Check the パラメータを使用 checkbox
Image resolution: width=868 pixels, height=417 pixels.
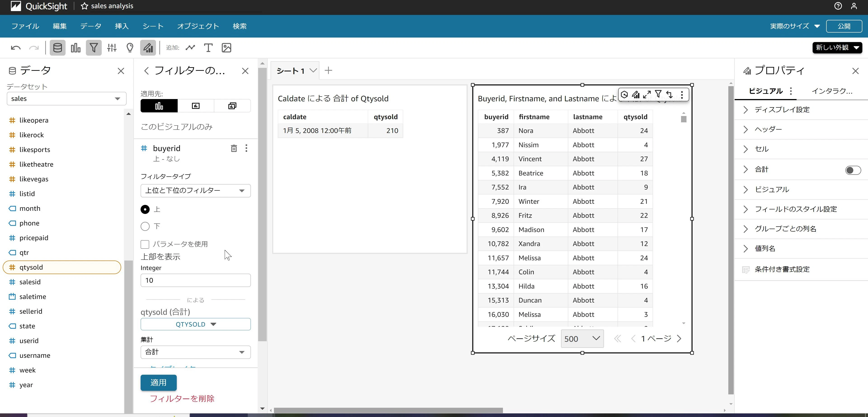(145, 244)
